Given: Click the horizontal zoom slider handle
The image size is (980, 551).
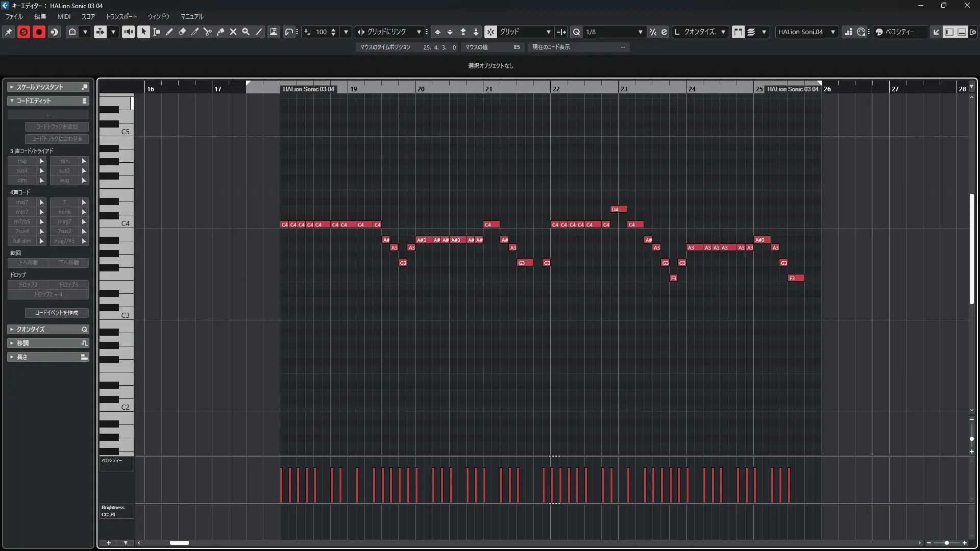Looking at the screenshot, I should tap(946, 543).
